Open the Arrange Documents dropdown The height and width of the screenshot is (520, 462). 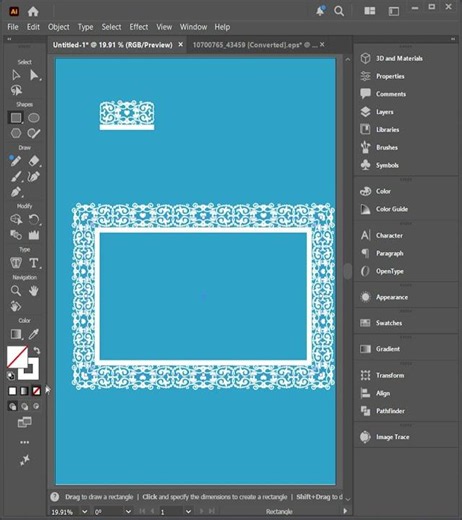pos(370,11)
